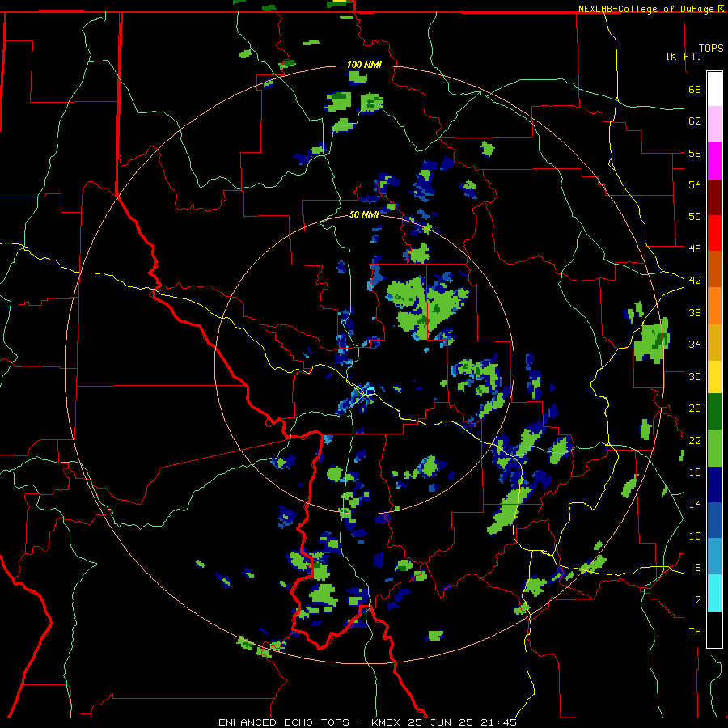
Task: Select the dark orange legend swatch
Action: [714, 269]
